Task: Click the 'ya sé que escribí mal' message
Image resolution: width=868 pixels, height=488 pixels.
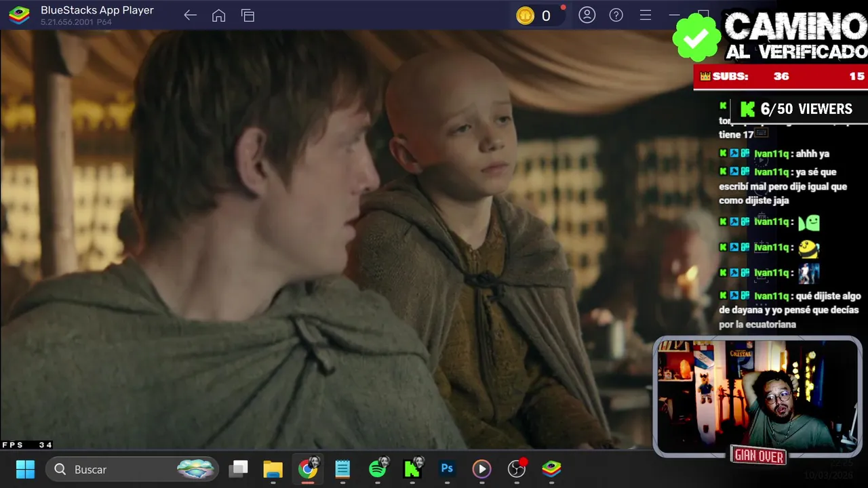Action: point(783,186)
